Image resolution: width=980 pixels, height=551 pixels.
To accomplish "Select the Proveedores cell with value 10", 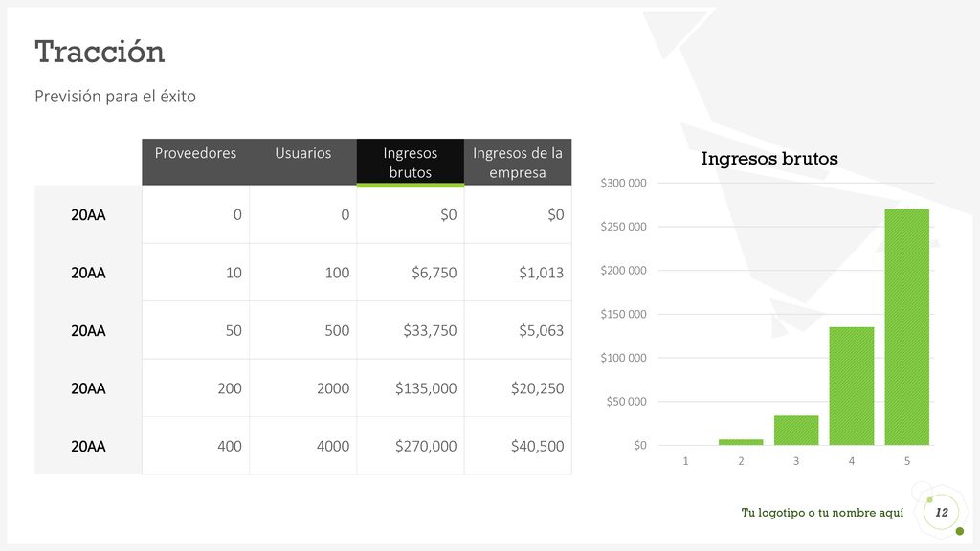I will point(195,273).
